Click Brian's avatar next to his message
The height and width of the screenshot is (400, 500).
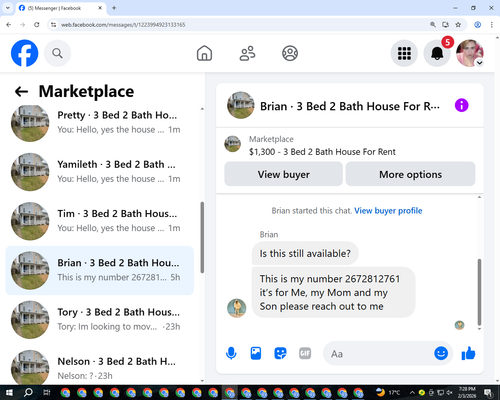coord(237,308)
